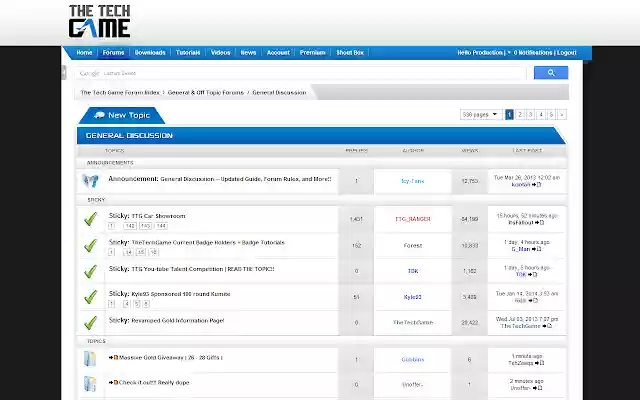Open the Premium menu item
Image resolution: width=640 pixels, height=400 pixels.
coord(312,53)
